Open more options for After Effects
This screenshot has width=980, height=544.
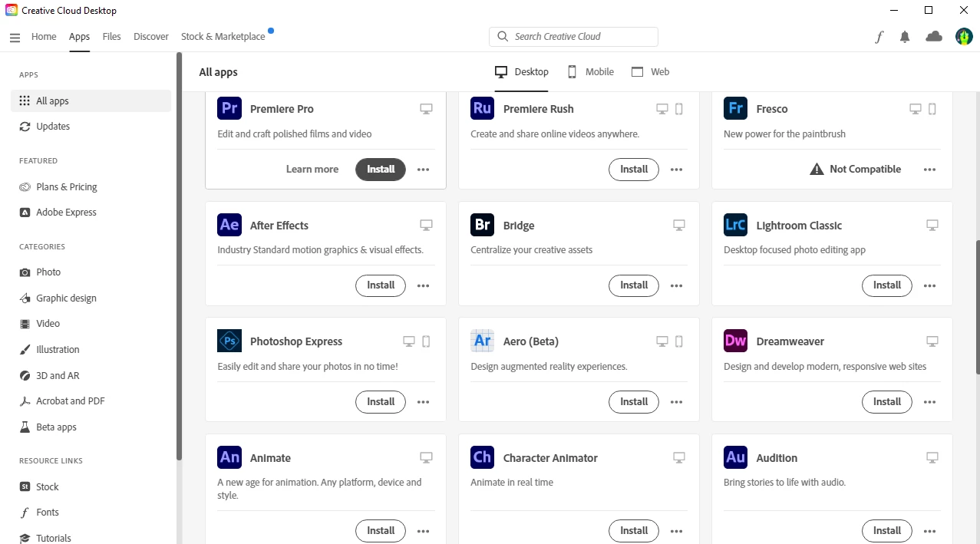coord(424,285)
